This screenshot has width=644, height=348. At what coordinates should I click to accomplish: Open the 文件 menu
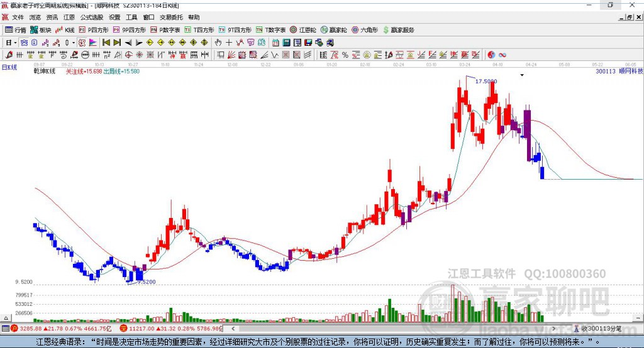18,17
